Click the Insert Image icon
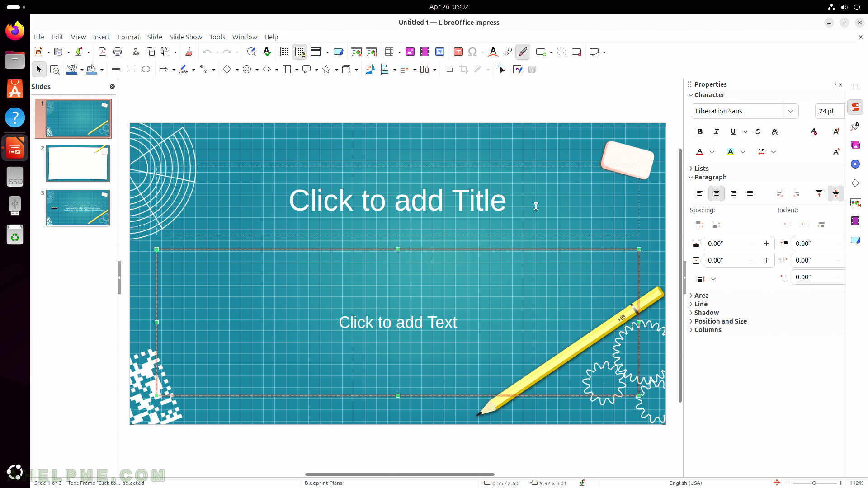 tap(410, 52)
